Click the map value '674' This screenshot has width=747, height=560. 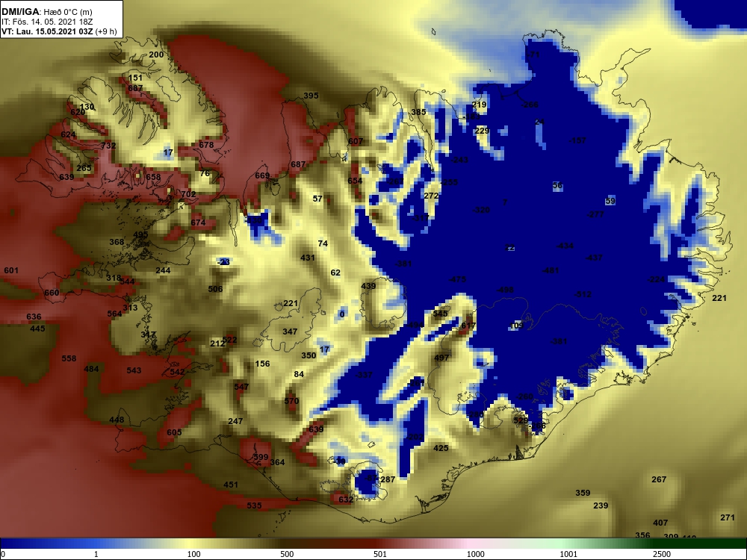pos(198,223)
